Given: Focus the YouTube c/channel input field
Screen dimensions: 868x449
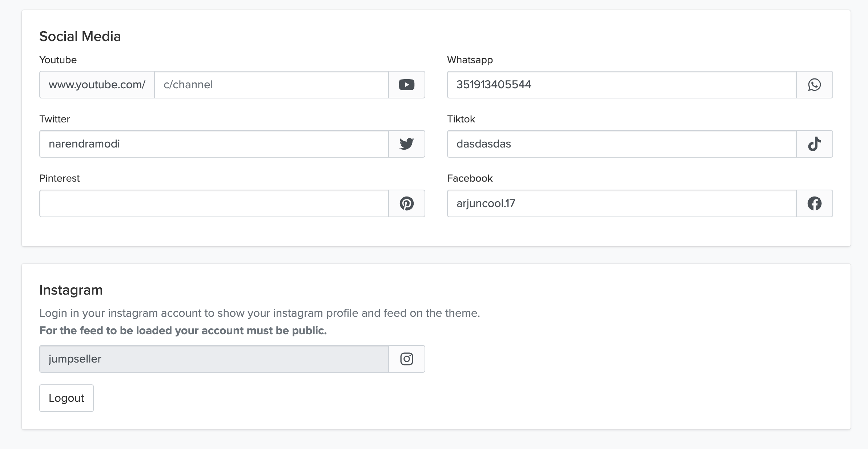Looking at the screenshot, I should tap(271, 85).
